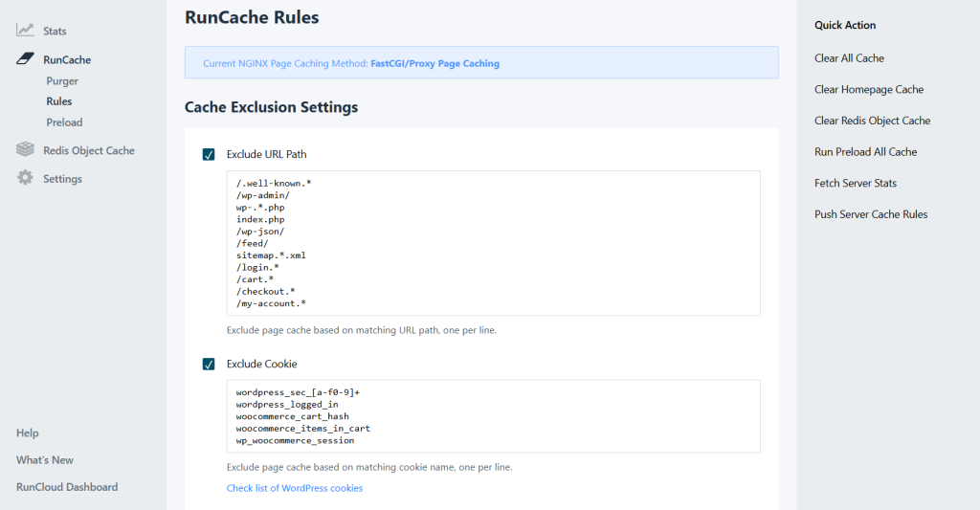Screen dimensions: 980x510
Task: Select the Rules submenu item
Action: 58,101
